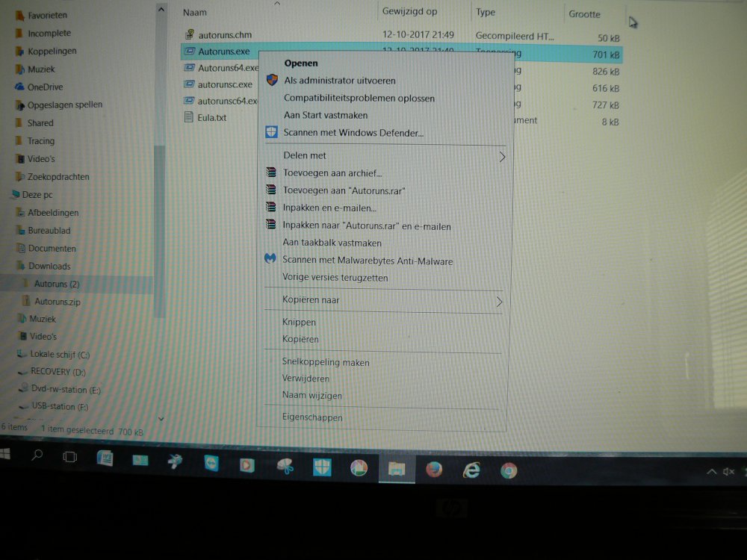Screen dimensions: 747x560
Task: Choose Inpakken naar "Autoruns.rar" en e-mailen
Action: (x=366, y=225)
